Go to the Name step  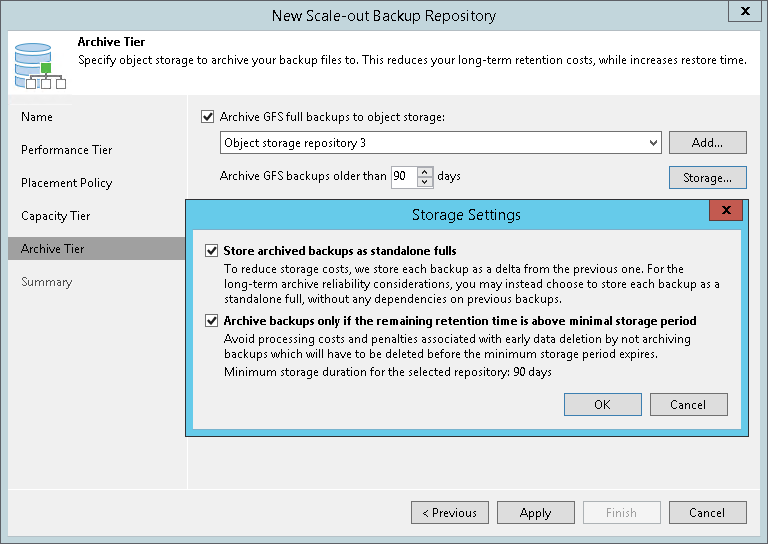(37, 117)
